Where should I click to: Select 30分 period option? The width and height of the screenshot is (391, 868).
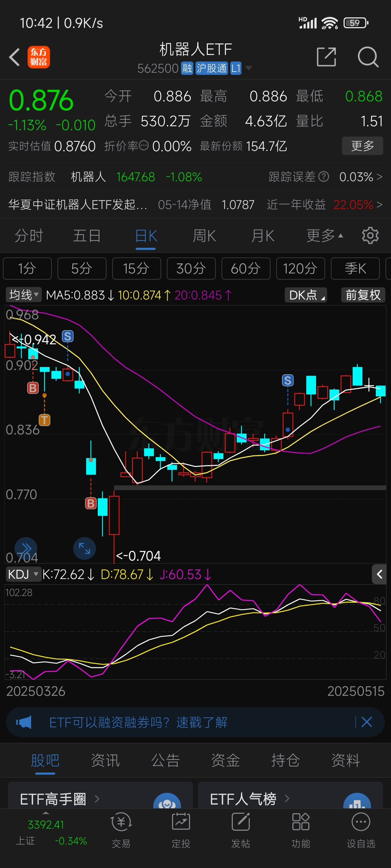click(191, 268)
